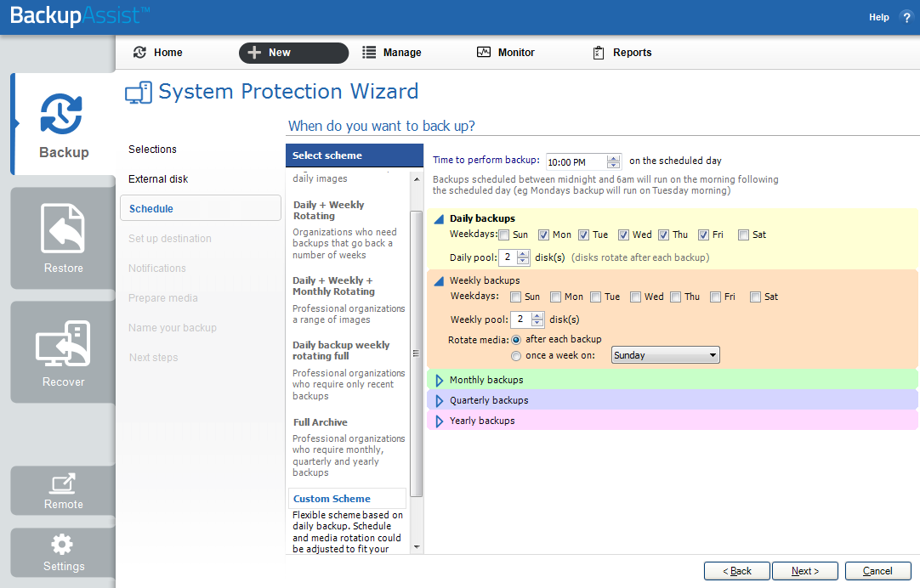Select rotate media once a week

pos(516,356)
